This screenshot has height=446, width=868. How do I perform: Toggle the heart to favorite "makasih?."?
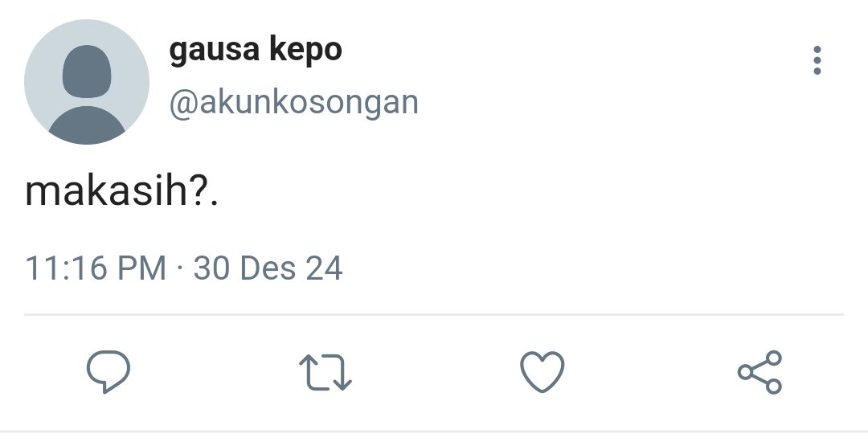pyautogui.click(x=542, y=372)
